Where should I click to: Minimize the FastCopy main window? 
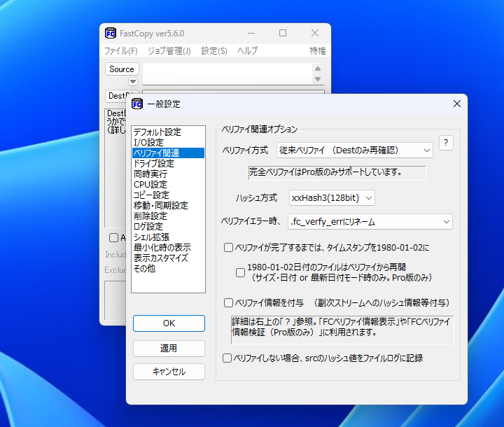tap(251, 33)
